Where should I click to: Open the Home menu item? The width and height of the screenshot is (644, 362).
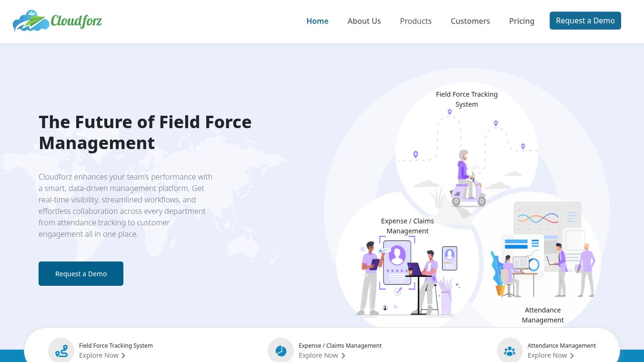pos(317,21)
